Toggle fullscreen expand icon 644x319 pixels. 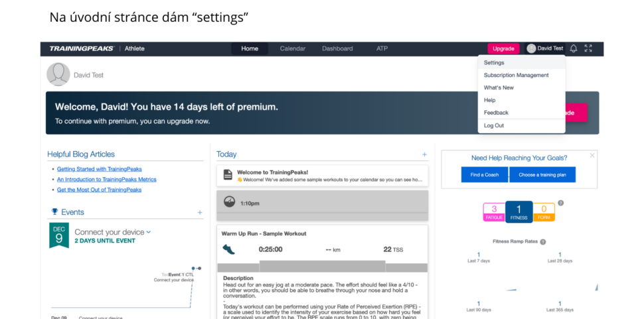coord(588,48)
